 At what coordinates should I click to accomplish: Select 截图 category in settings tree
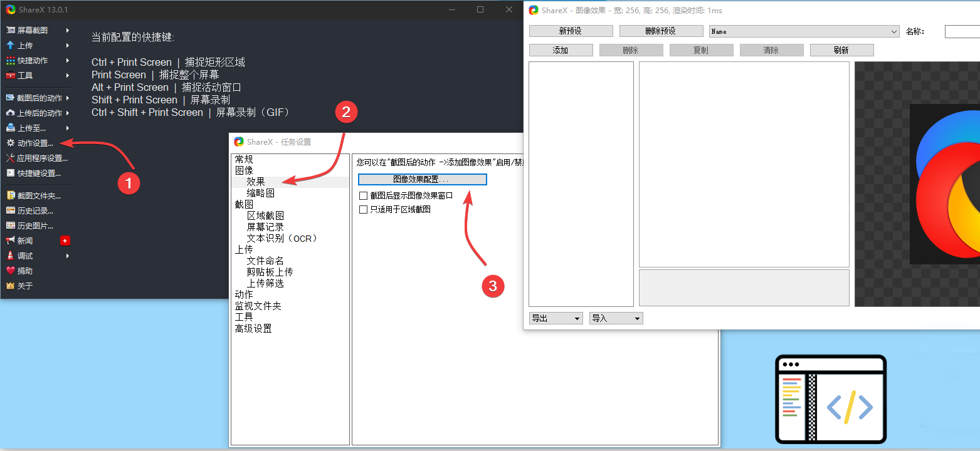[x=244, y=204]
